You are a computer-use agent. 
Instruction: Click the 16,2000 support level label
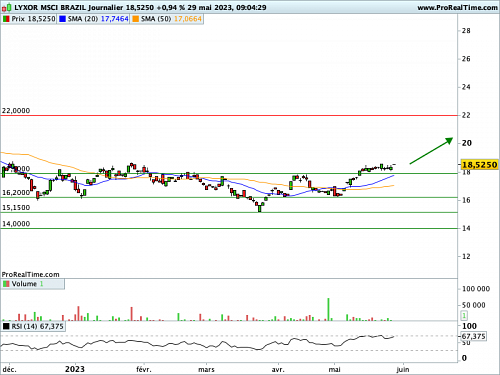click(16, 193)
